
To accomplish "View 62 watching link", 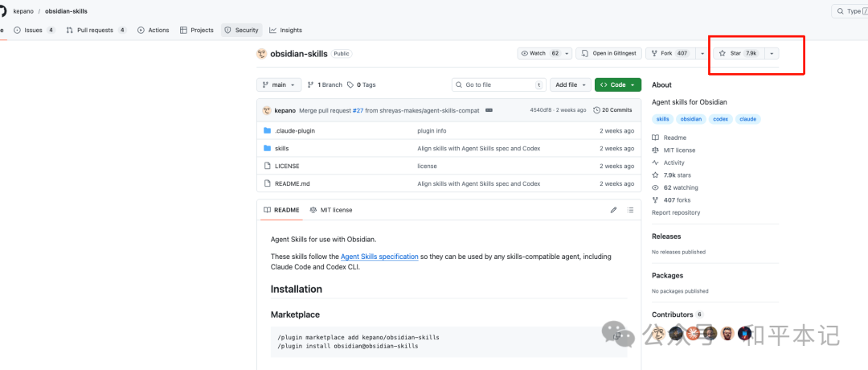I will click(x=675, y=187).
